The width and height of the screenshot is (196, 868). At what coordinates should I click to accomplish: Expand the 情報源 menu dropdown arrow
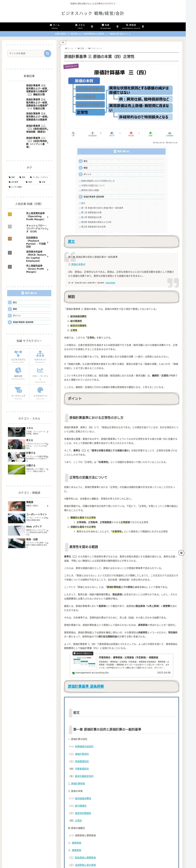pyautogui.click(x=143, y=26)
